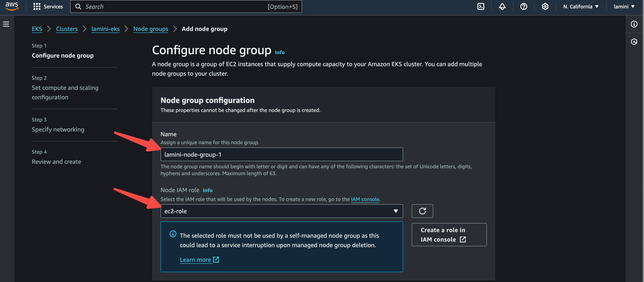Open the settings gear menu
The height and width of the screenshot is (282, 644).
545,6
